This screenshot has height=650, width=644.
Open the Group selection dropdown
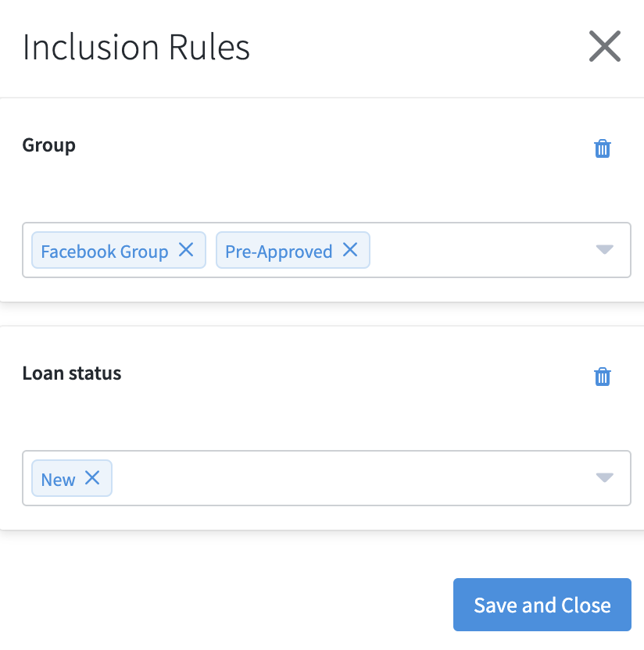[603, 250]
